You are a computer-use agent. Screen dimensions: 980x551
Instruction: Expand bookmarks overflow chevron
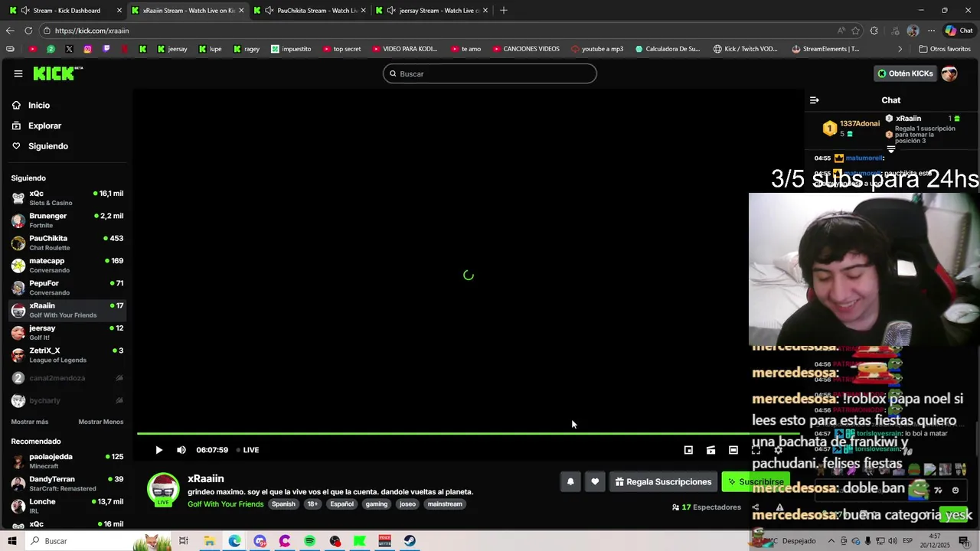(900, 49)
